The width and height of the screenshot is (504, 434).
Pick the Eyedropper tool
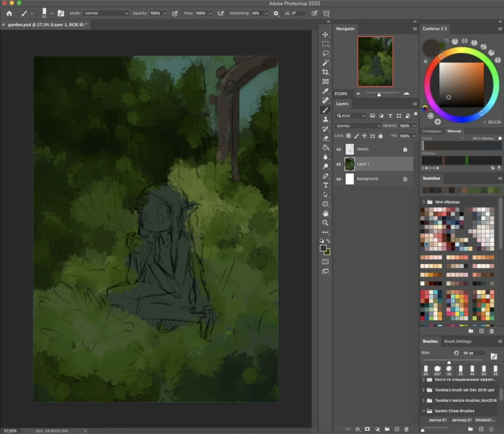click(x=325, y=91)
